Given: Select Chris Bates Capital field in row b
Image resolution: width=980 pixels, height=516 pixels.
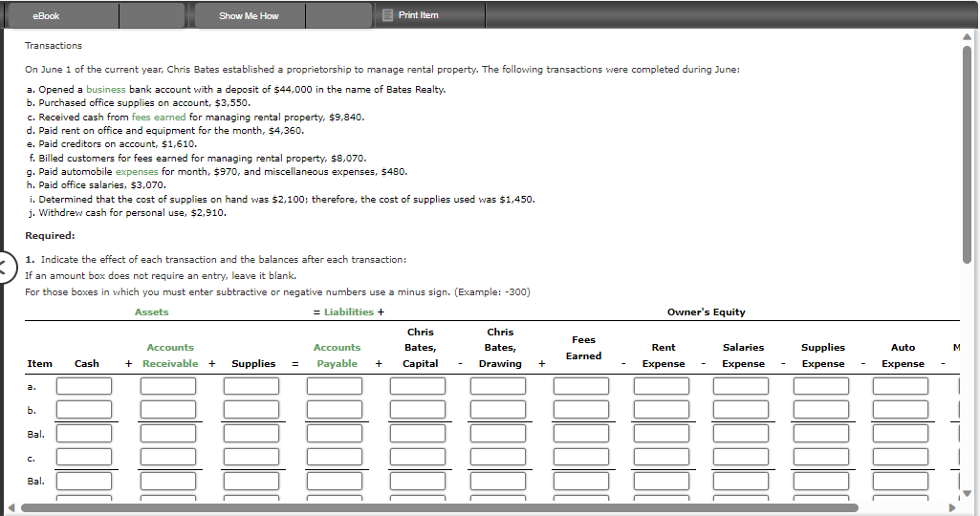Looking at the screenshot, I should coord(418,410).
